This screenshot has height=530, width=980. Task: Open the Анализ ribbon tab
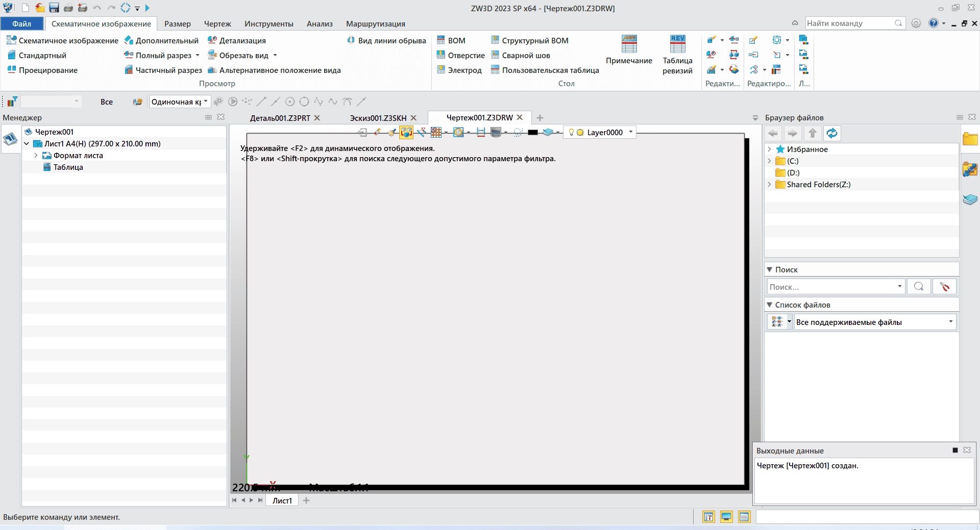tap(320, 23)
